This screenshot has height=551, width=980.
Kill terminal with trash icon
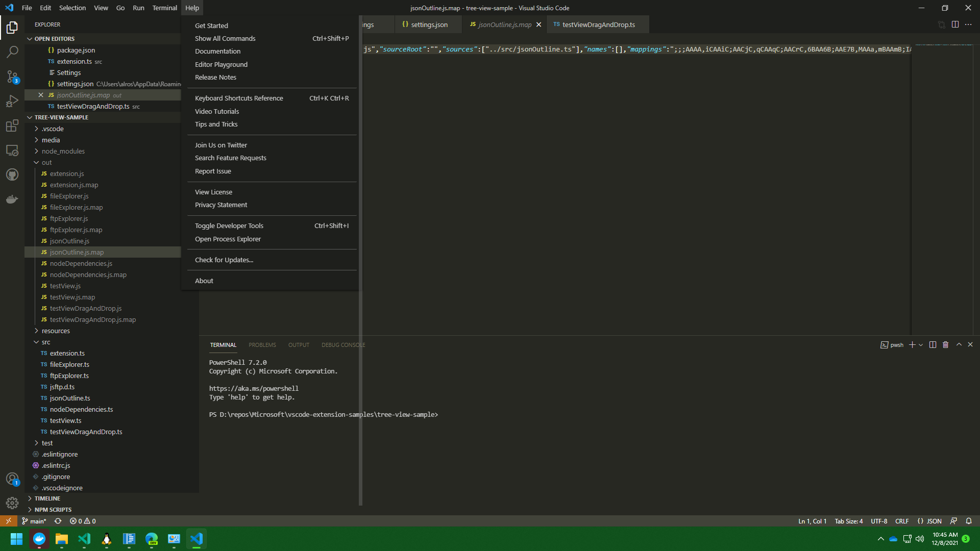945,345
